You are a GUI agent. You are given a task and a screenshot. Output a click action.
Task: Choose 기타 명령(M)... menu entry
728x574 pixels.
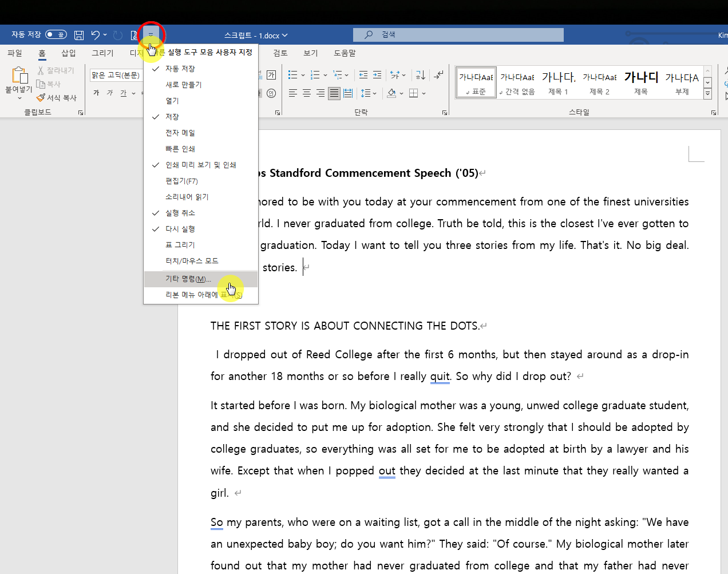point(201,279)
